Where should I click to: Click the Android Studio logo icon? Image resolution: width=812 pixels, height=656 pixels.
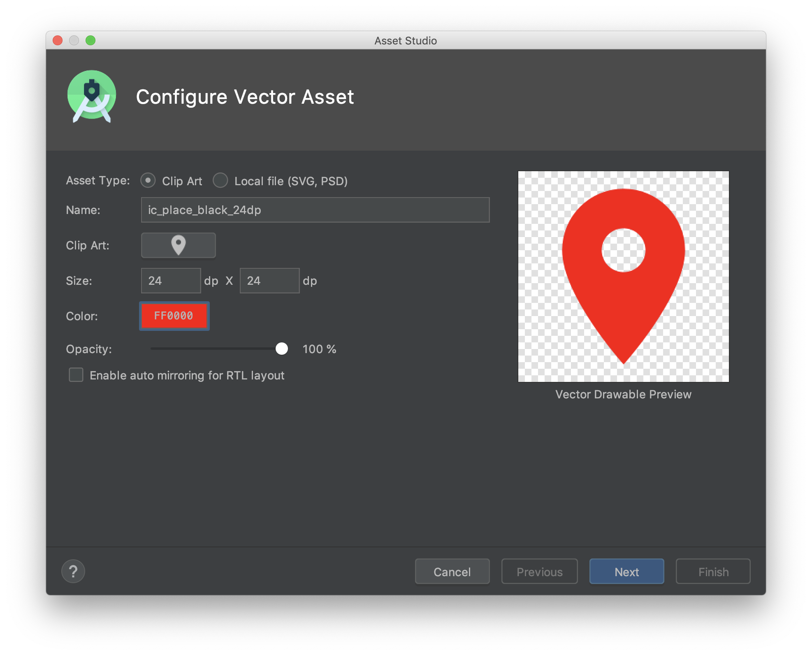[91, 97]
